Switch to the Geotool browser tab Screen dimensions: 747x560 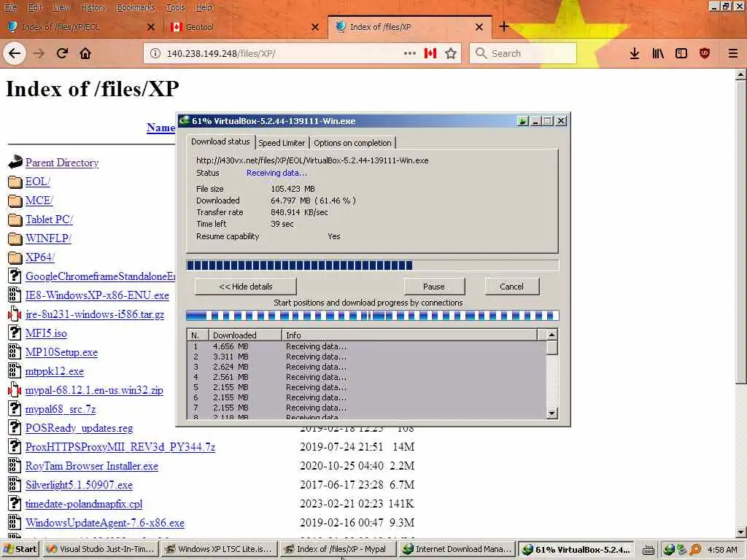(x=244, y=27)
